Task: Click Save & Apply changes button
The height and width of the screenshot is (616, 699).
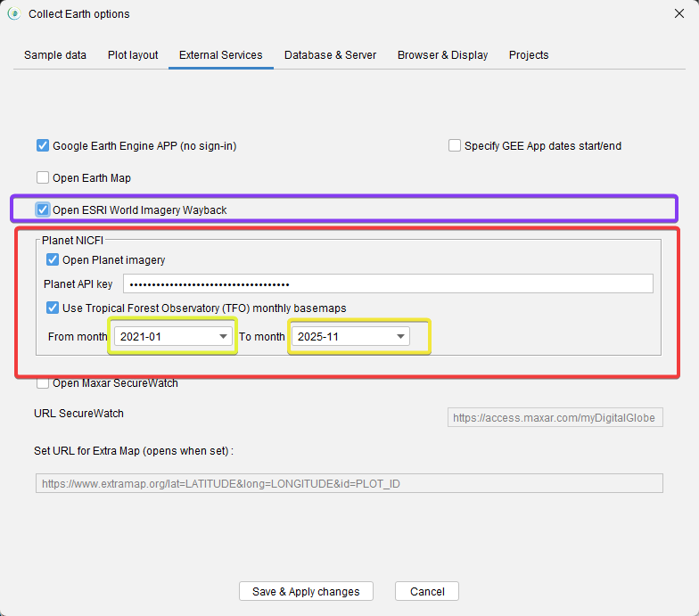Action: pyautogui.click(x=306, y=591)
